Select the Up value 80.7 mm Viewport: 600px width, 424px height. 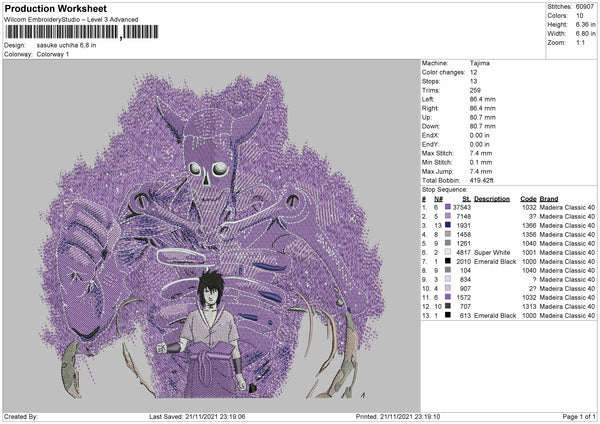(483, 117)
